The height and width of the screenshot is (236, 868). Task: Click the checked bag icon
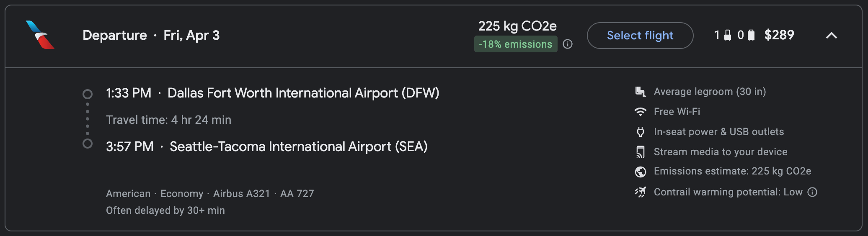point(751,35)
